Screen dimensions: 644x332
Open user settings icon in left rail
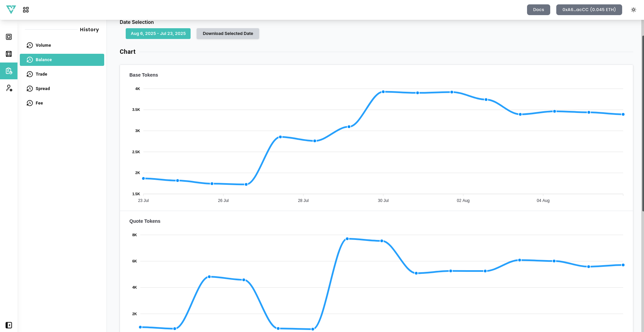tap(9, 88)
